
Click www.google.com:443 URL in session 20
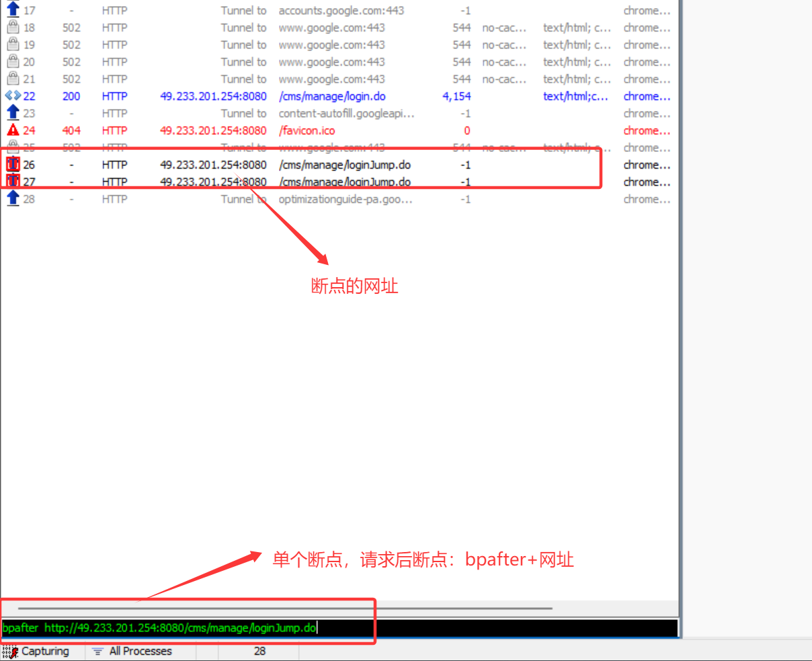point(331,62)
